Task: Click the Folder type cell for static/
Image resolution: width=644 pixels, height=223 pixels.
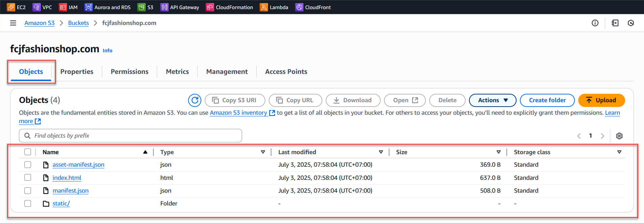Action: tap(169, 203)
